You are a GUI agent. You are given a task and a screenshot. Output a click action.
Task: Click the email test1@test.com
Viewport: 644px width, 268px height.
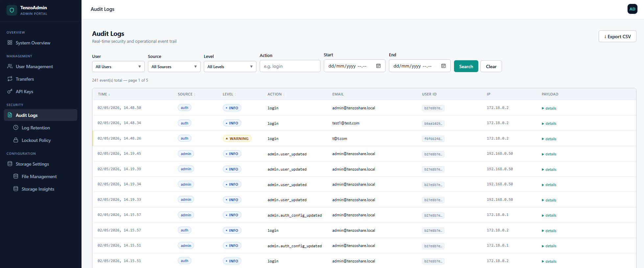tap(346, 123)
